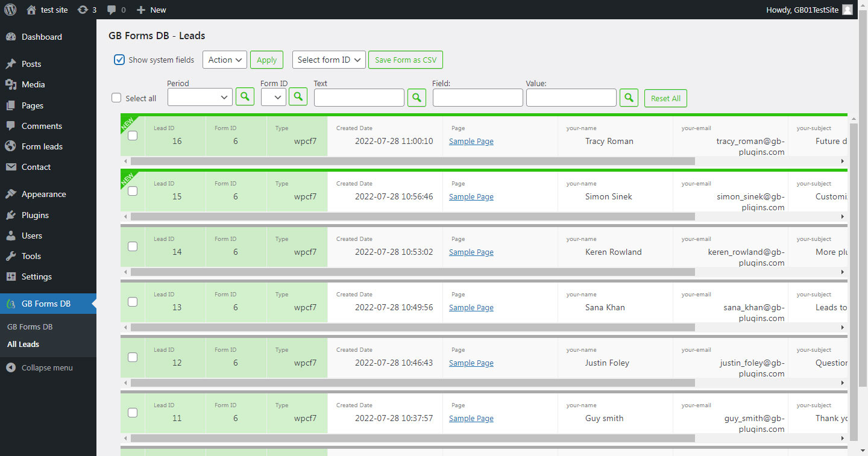Click the Comments speech bubble sidebar icon
This screenshot has width=868, height=456.
pos(10,126)
